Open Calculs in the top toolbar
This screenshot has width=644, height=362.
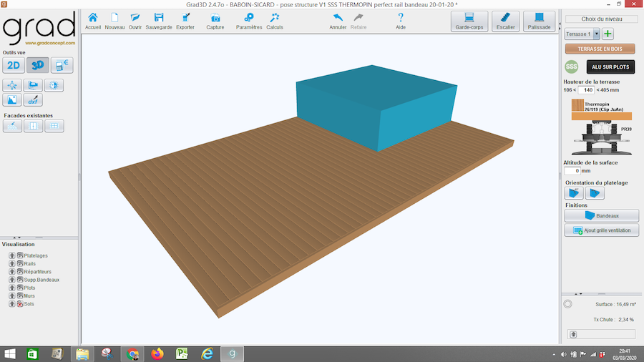click(x=275, y=20)
